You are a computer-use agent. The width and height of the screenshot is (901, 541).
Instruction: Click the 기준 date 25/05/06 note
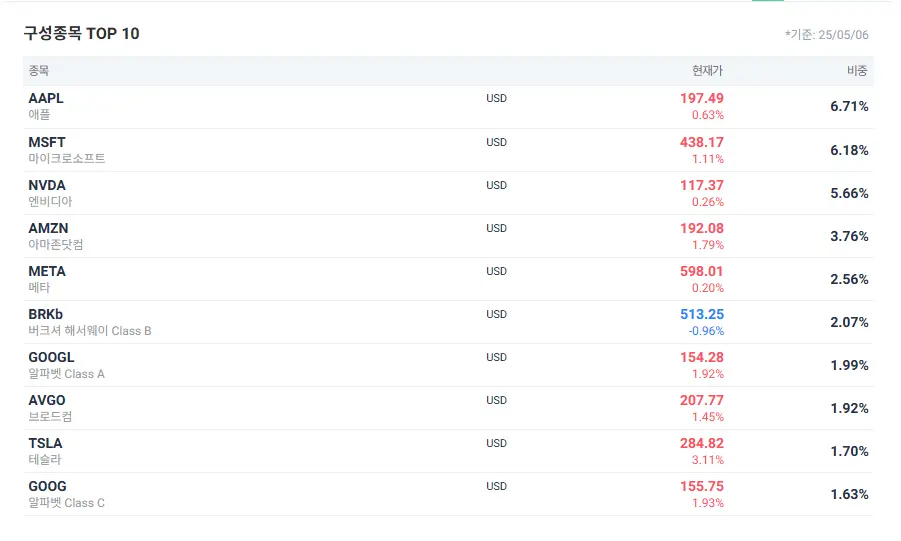pos(827,34)
